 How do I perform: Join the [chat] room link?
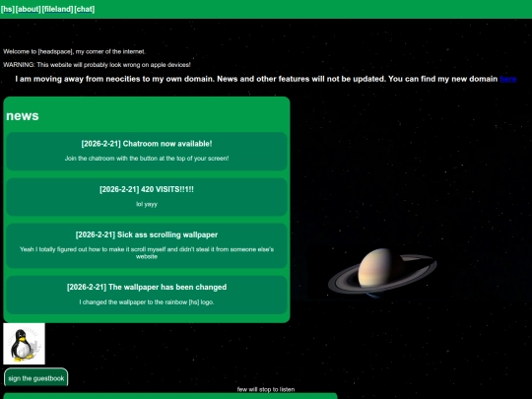click(85, 9)
